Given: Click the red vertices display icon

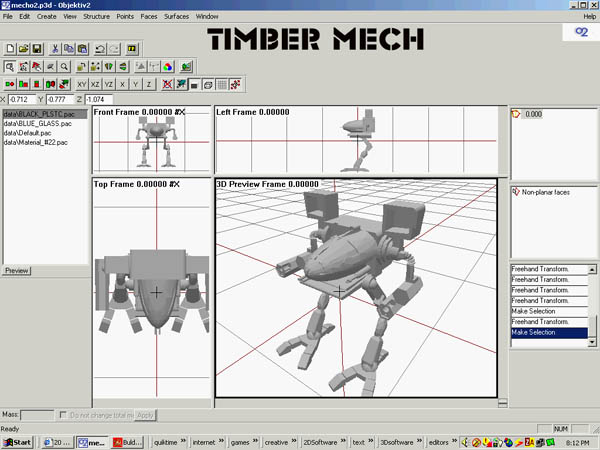Looking at the screenshot, I should [235, 84].
